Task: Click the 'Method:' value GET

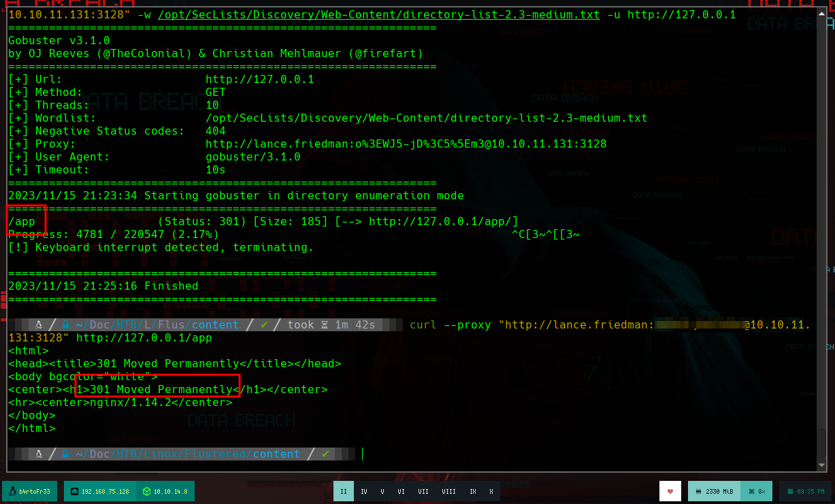Action: point(216,93)
